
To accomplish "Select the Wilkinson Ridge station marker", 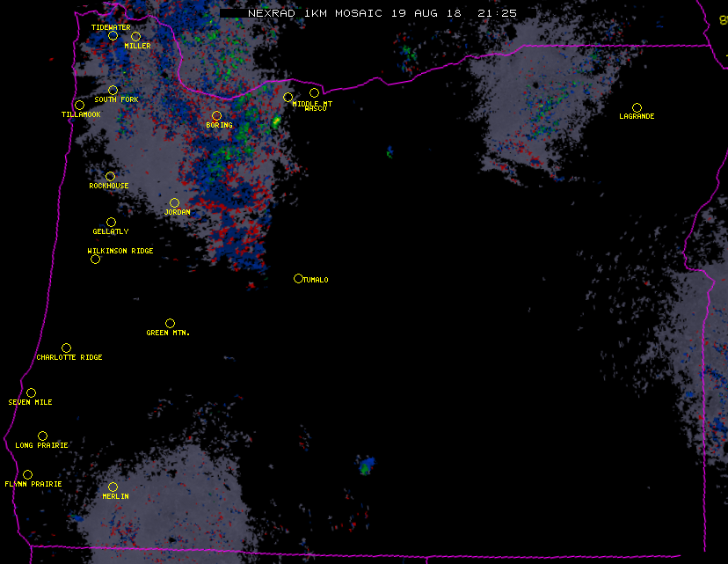I will pyautogui.click(x=95, y=260).
